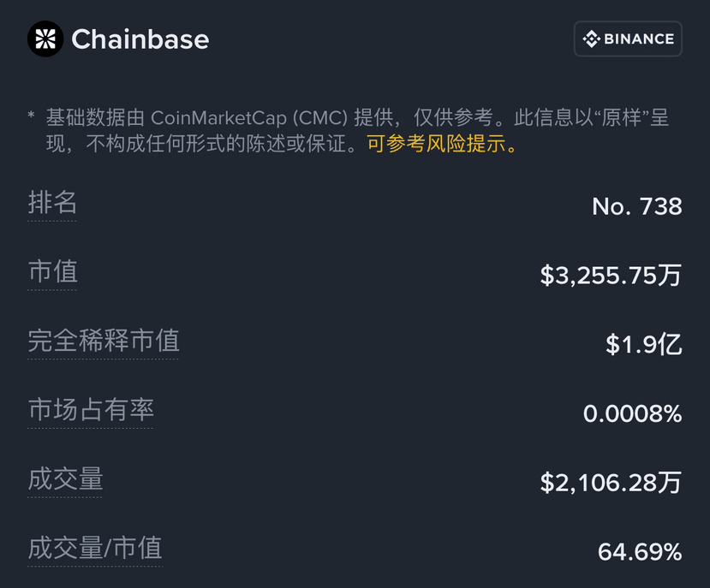Viewport: 710px width, 588px height.
Task: Click the 64.69% volume ratio value
Action: (640, 552)
